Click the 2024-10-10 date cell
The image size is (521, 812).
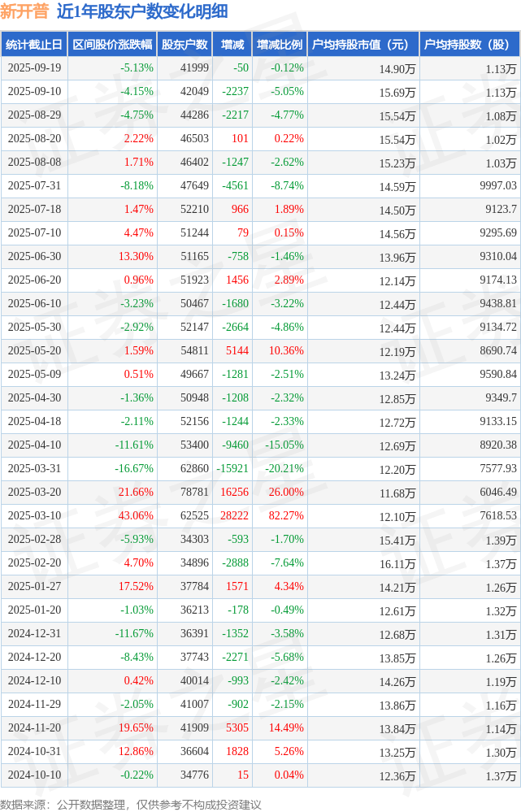coord(34,775)
